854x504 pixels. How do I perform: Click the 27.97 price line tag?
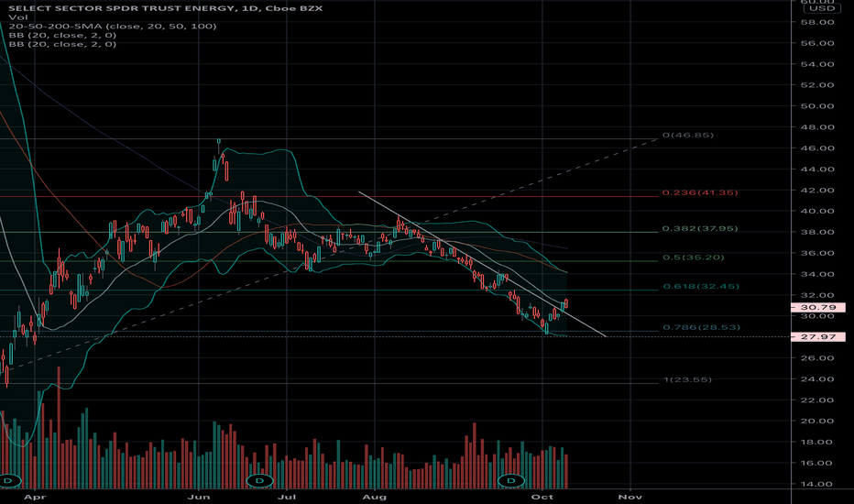(x=818, y=336)
